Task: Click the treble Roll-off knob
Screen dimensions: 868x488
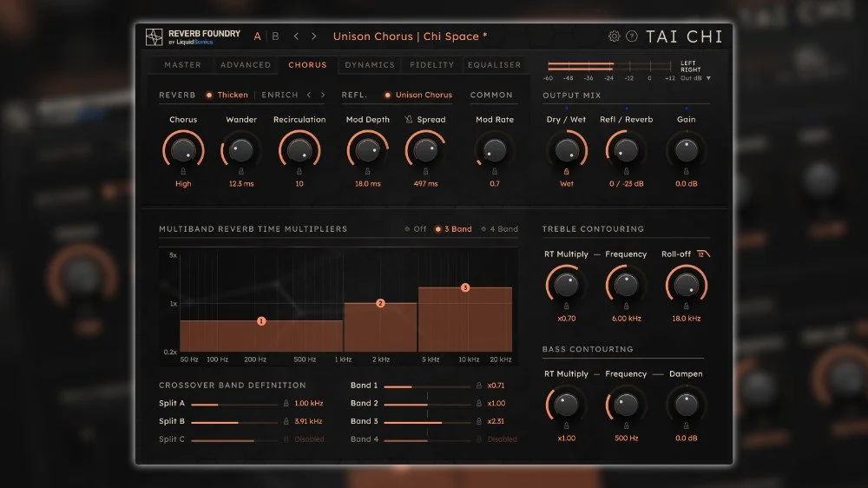Action: (686, 285)
